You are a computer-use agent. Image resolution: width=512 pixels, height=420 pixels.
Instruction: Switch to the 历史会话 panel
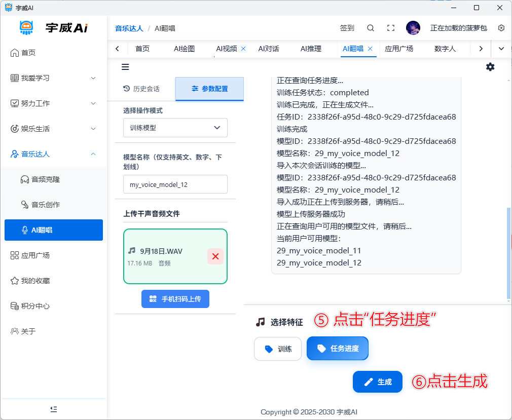coord(141,89)
